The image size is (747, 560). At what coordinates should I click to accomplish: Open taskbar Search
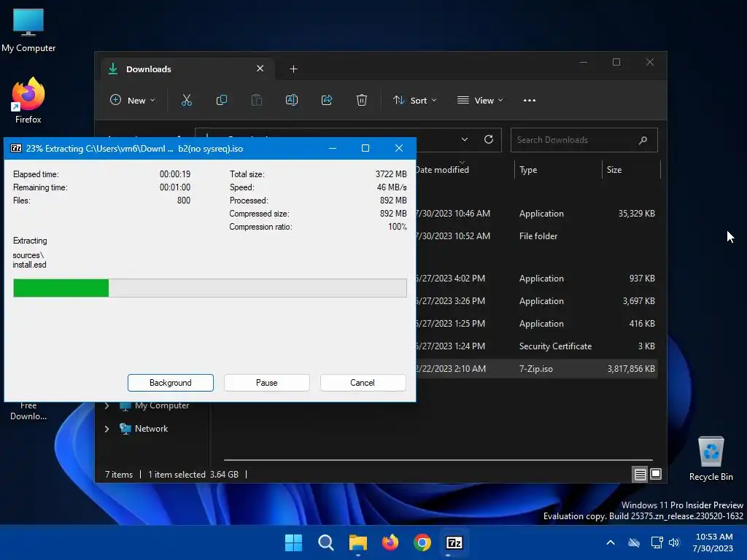326,542
